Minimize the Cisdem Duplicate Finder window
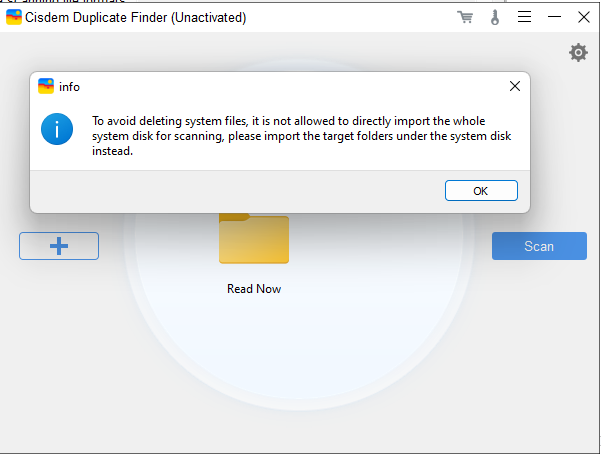 point(554,17)
